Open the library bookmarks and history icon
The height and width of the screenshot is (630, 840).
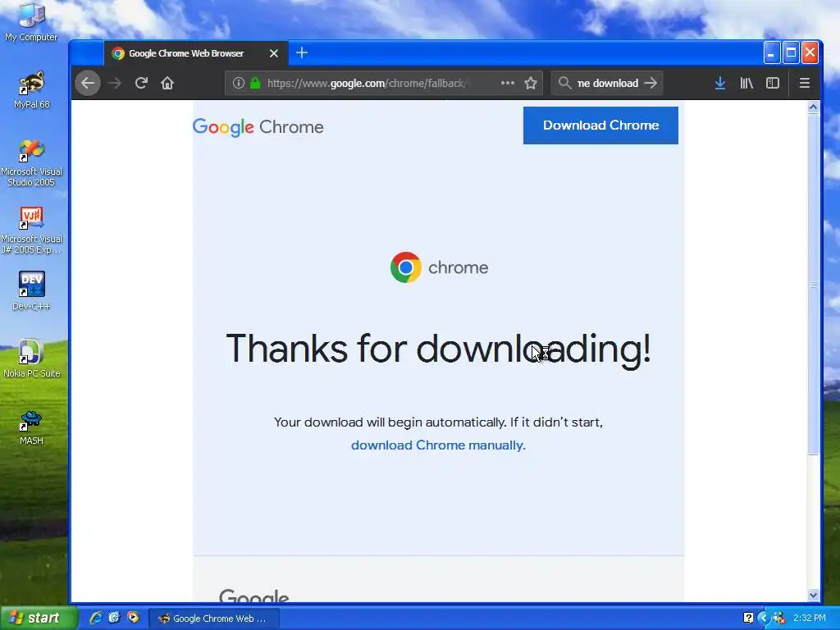pos(746,83)
